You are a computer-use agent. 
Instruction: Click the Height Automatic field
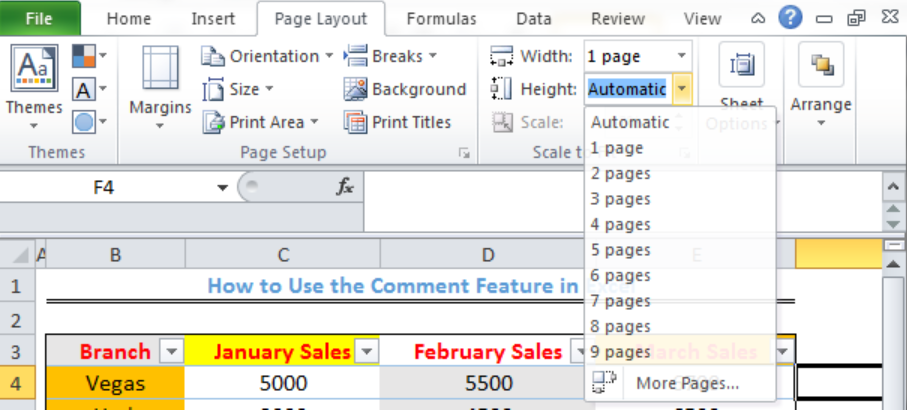(628, 89)
